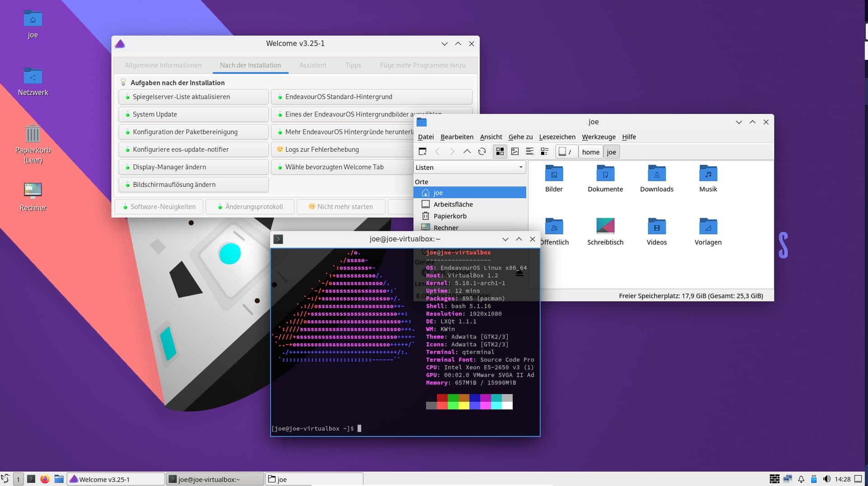Switch to Assistent tab in Welcome

312,65
